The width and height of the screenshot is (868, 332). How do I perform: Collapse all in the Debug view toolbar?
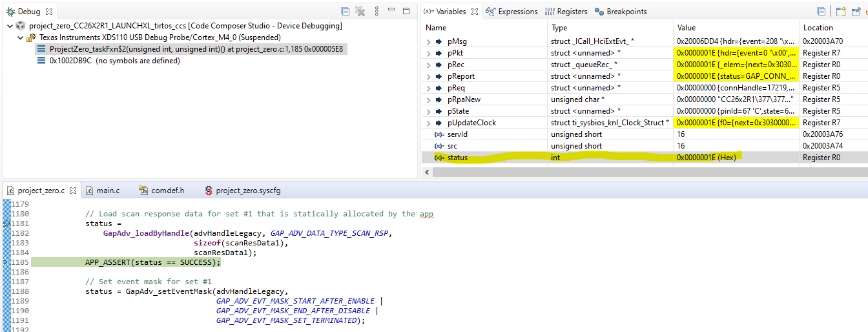coord(346,11)
